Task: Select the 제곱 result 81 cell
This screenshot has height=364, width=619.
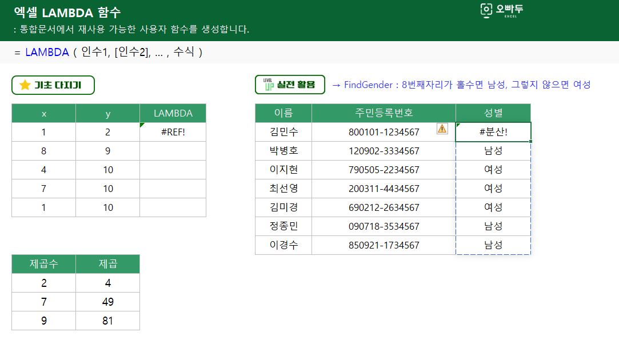Action: click(x=108, y=321)
